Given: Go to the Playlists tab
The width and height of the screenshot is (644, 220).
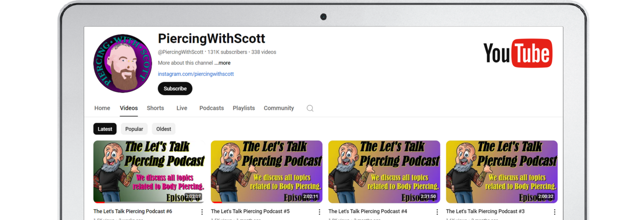Looking at the screenshot, I should (244, 108).
